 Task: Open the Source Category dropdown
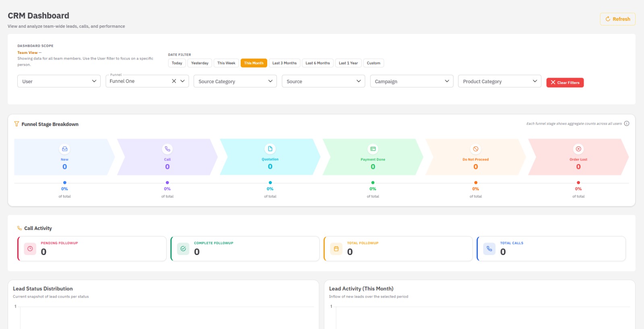pyautogui.click(x=235, y=81)
